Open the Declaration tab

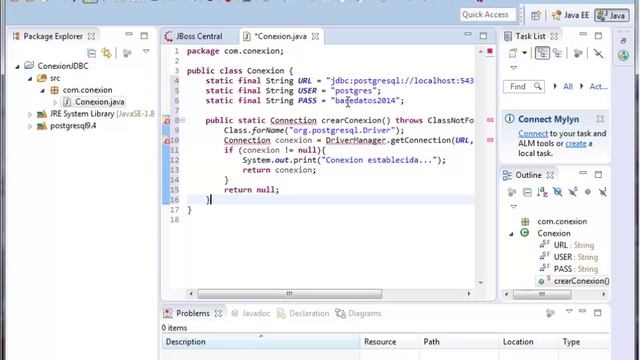click(x=303, y=313)
